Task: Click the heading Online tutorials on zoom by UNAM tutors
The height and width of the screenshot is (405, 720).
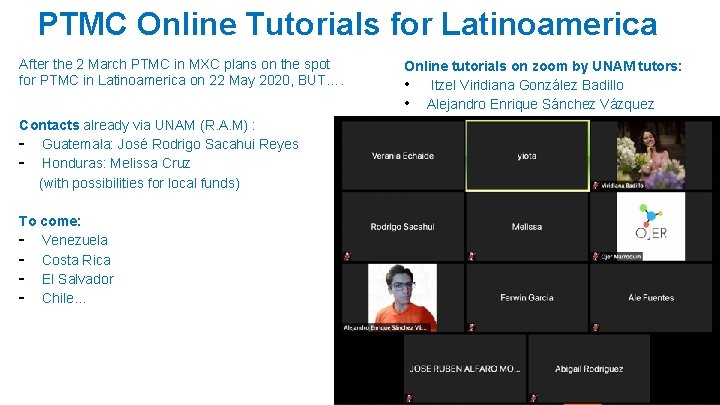Action: [x=543, y=66]
